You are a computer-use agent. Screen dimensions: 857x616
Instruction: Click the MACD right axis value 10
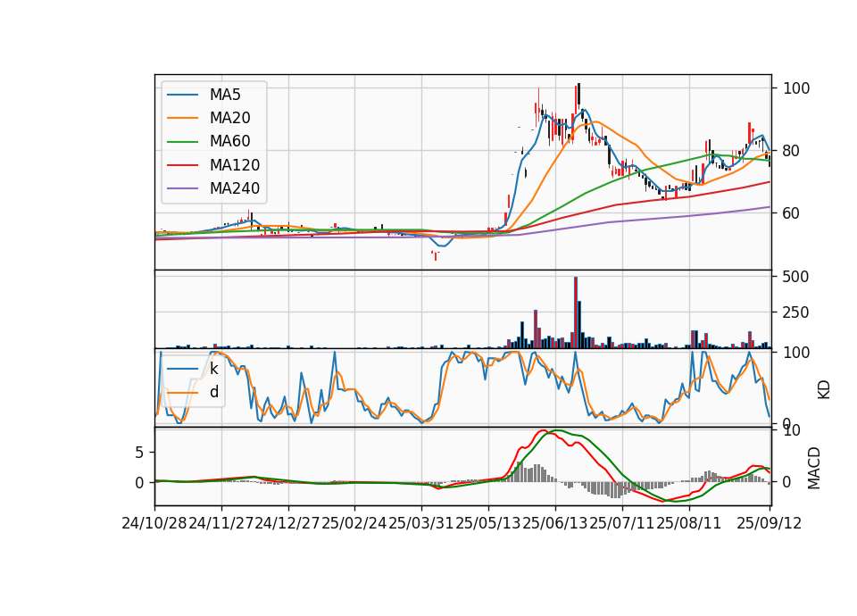pyautogui.click(x=792, y=430)
